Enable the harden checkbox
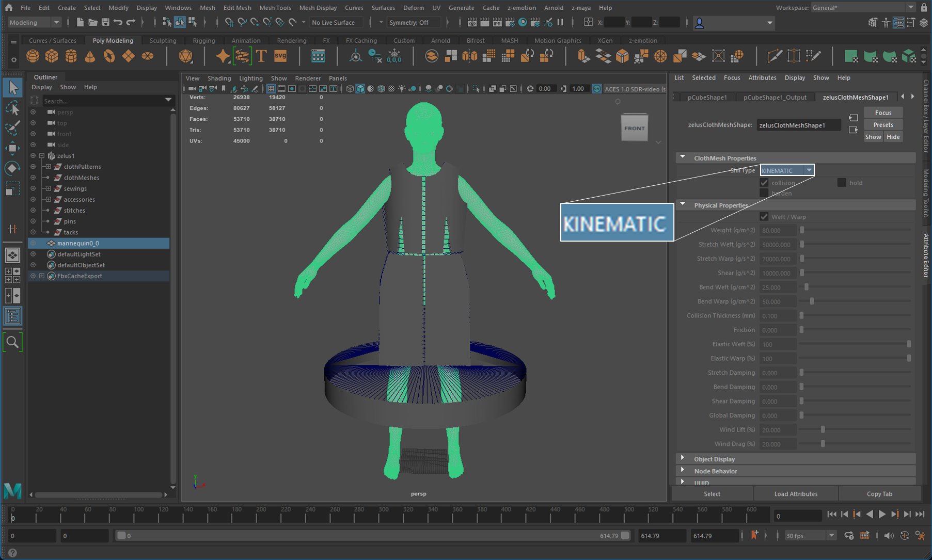 (764, 193)
